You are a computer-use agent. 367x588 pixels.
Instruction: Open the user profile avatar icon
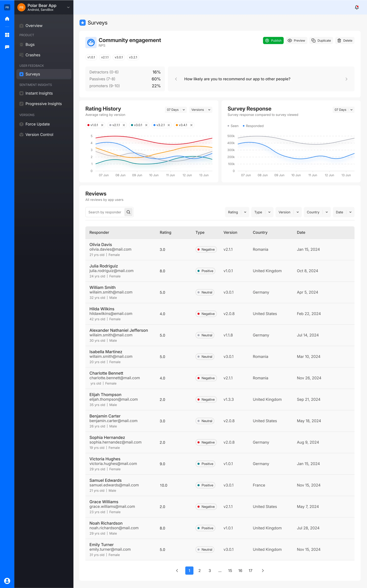(x=7, y=581)
